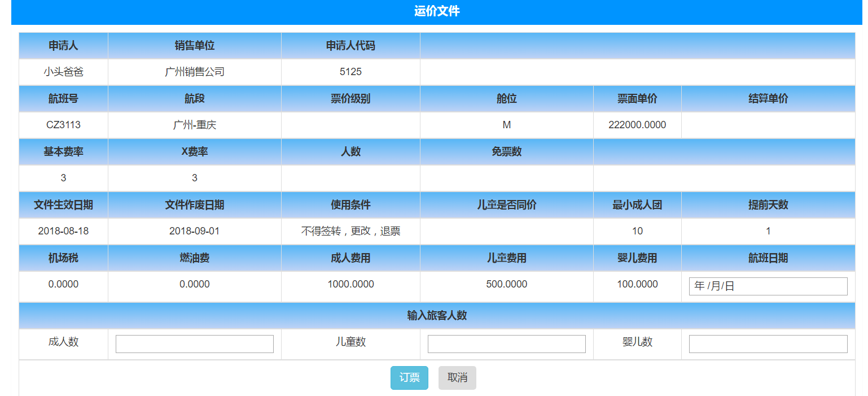Click the 广州-重庆 route segment cell
This screenshot has width=868, height=396.
click(194, 125)
